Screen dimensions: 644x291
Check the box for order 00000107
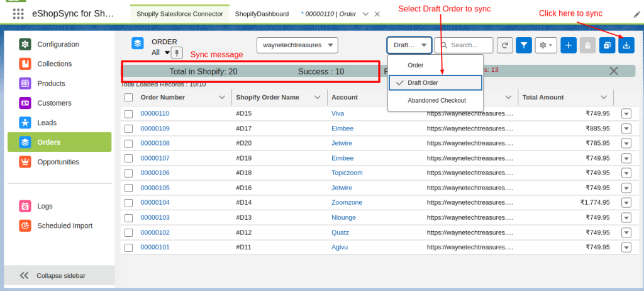coord(128,159)
